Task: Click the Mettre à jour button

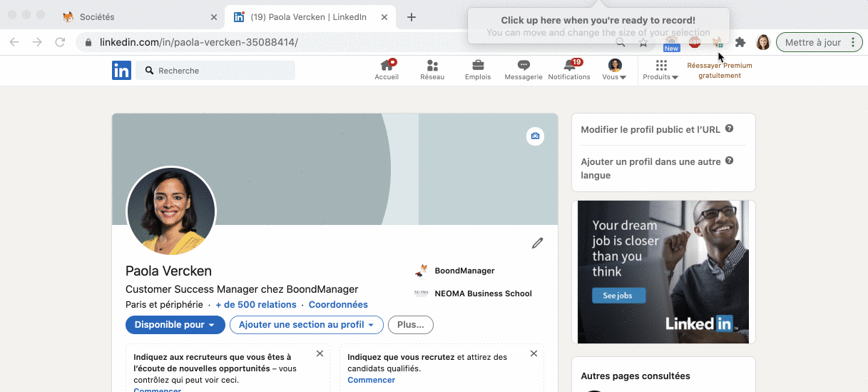Action: pos(813,42)
